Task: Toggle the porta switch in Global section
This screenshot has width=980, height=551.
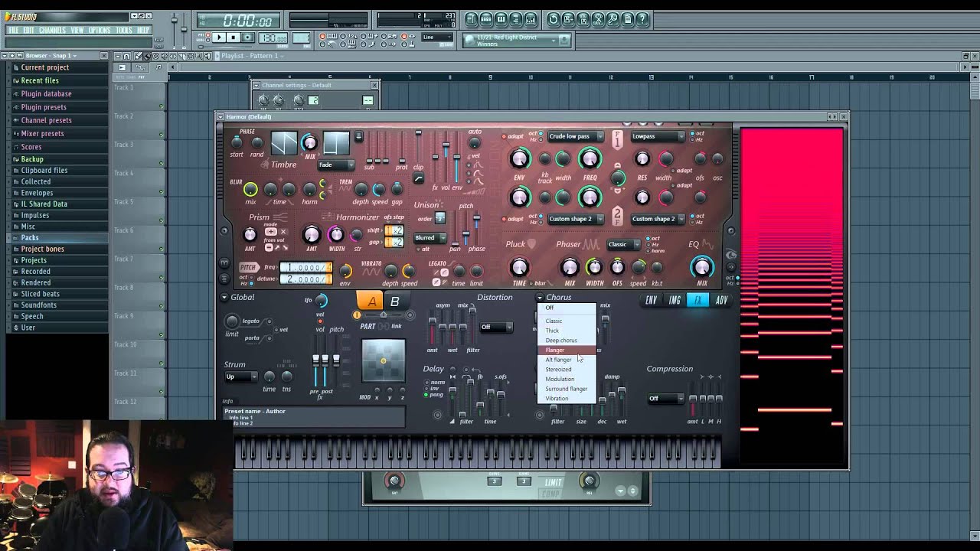Action: (271, 337)
